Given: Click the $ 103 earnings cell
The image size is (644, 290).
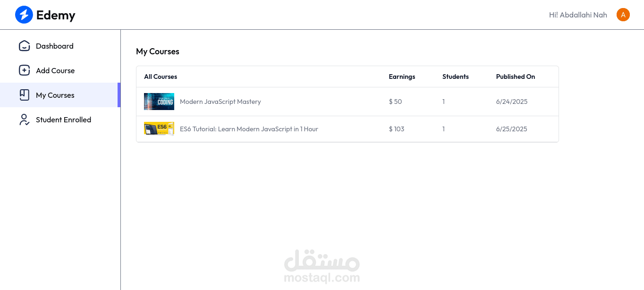Looking at the screenshot, I should click(397, 129).
